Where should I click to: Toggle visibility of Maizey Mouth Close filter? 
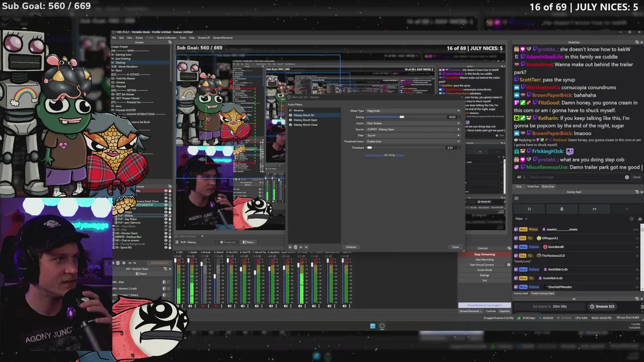(x=290, y=125)
